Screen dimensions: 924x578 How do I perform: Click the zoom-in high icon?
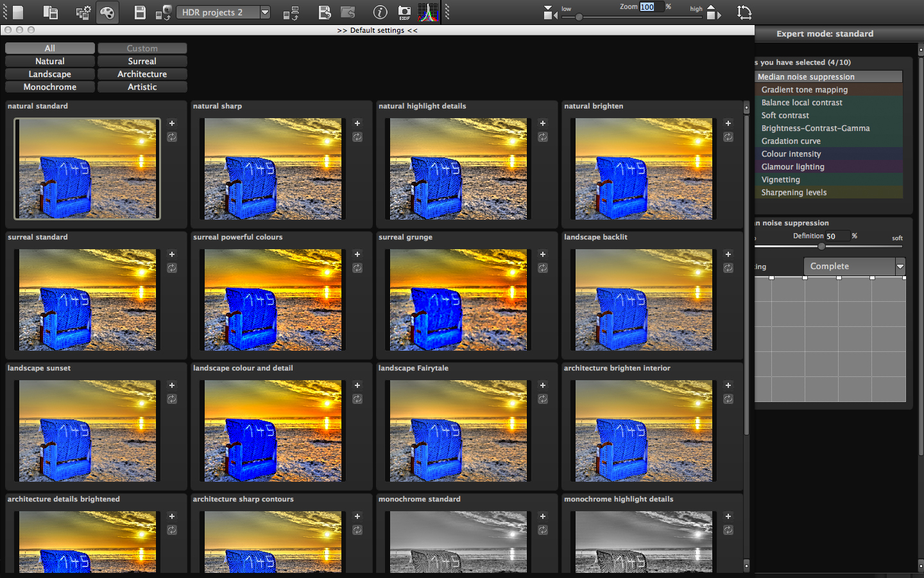[x=713, y=12]
